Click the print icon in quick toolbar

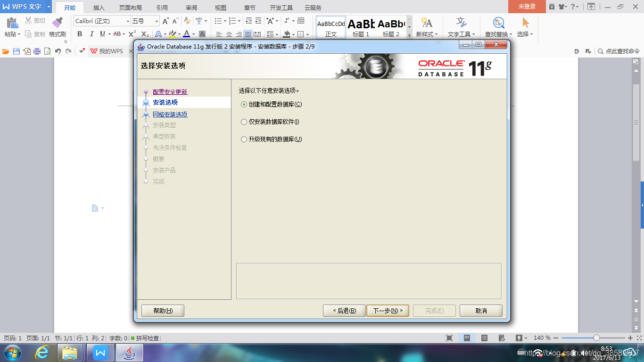37,51
